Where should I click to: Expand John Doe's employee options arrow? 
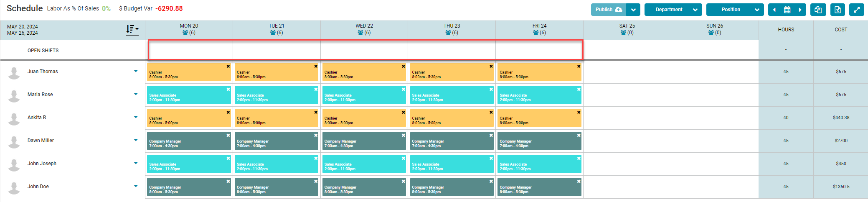[136, 186]
